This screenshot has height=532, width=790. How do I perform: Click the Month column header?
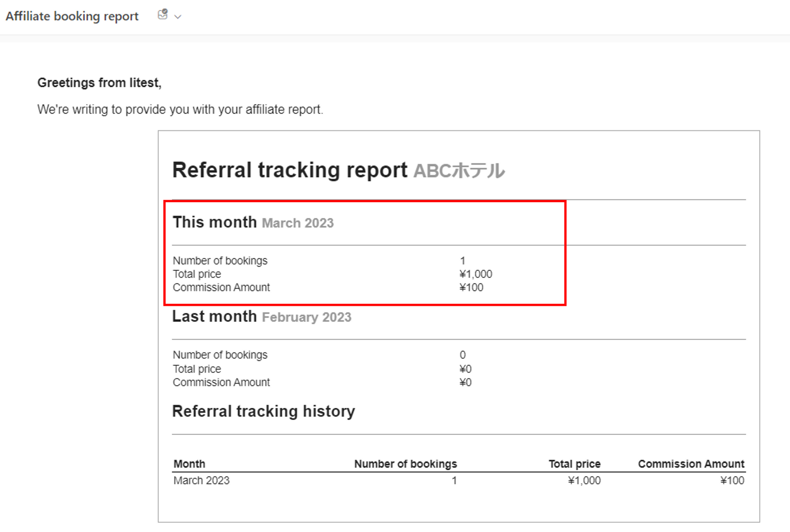pos(189,464)
